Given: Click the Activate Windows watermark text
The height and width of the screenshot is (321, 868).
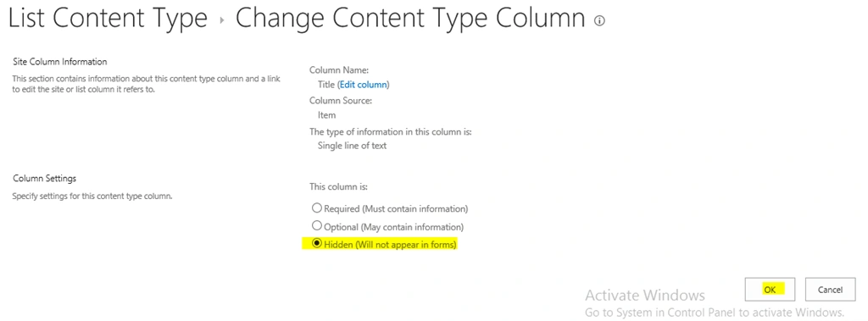Looking at the screenshot, I should tap(645, 295).
